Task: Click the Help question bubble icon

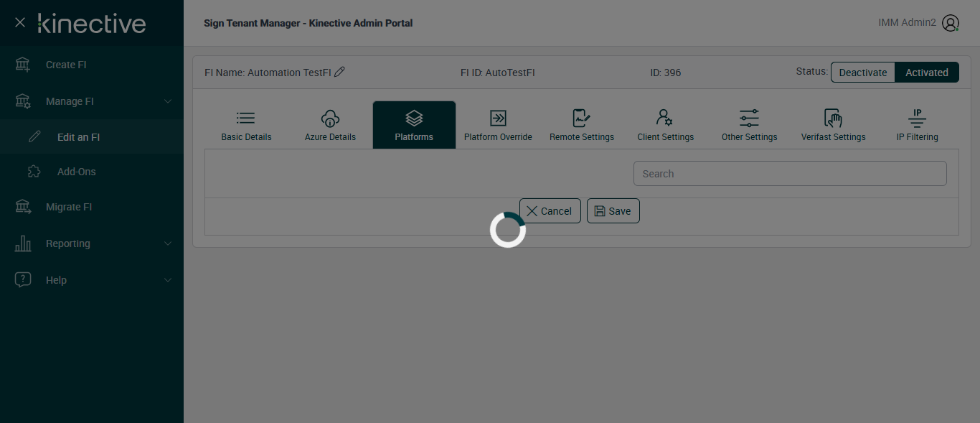Action: click(x=23, y=280)
